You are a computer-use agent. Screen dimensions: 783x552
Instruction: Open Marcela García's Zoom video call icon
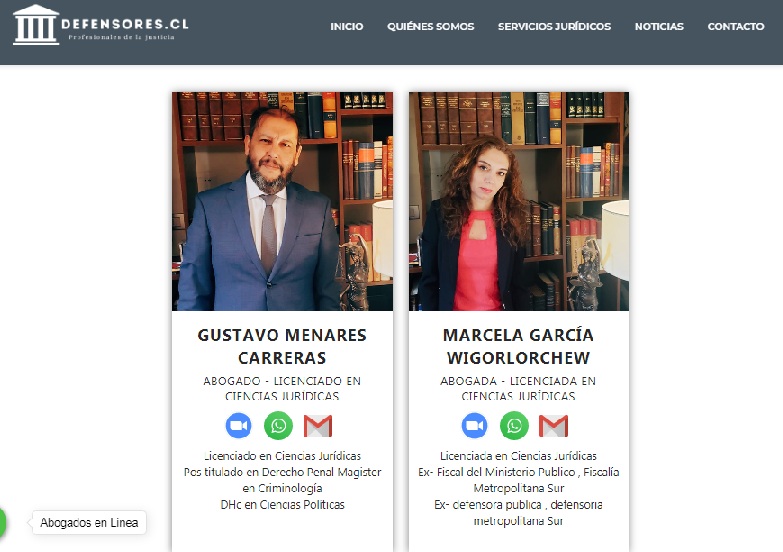[x=474, y=426]
